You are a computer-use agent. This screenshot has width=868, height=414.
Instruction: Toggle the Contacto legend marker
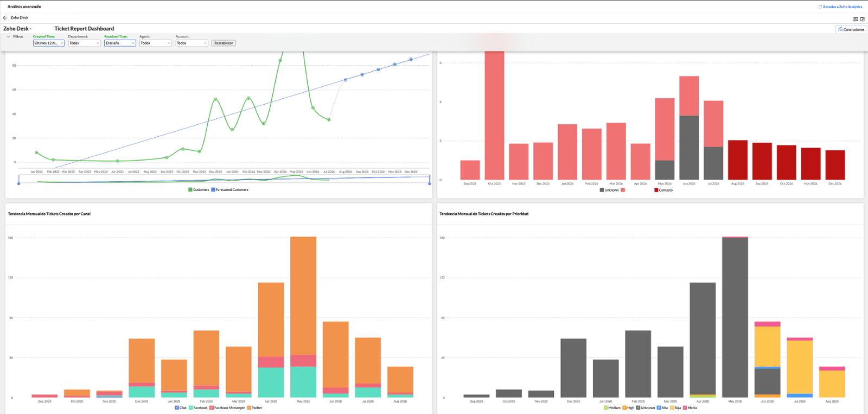click(656, 190)
